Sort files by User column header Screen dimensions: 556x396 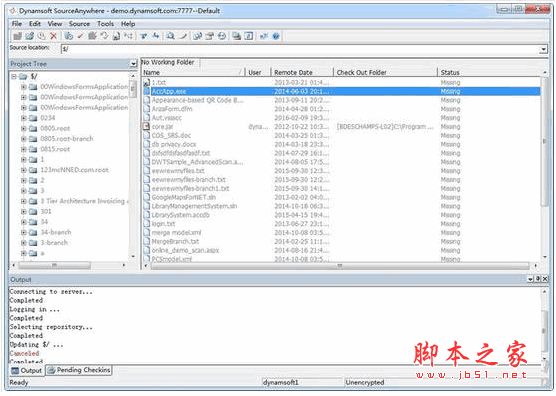coord(258,72)
